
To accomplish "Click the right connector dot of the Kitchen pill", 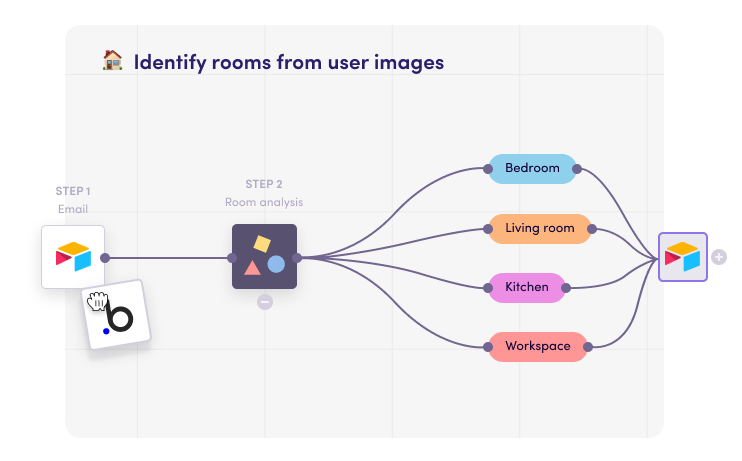I will coord(566,288).
